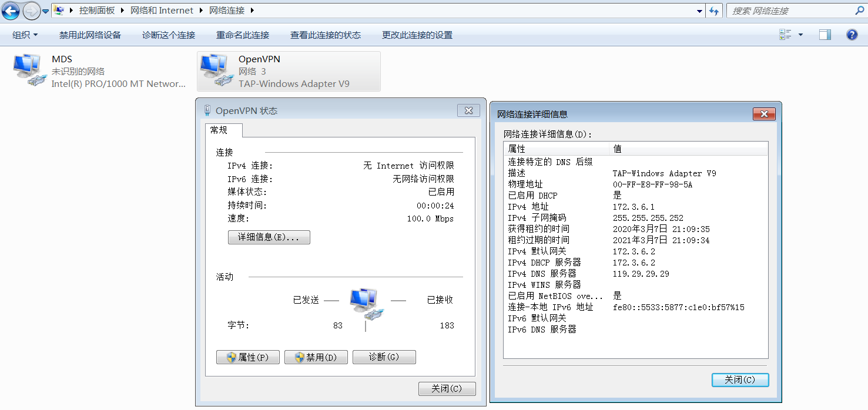This screenshot has height=410, width=868.
Task: Click the change view icon
Action: (785, 35)
